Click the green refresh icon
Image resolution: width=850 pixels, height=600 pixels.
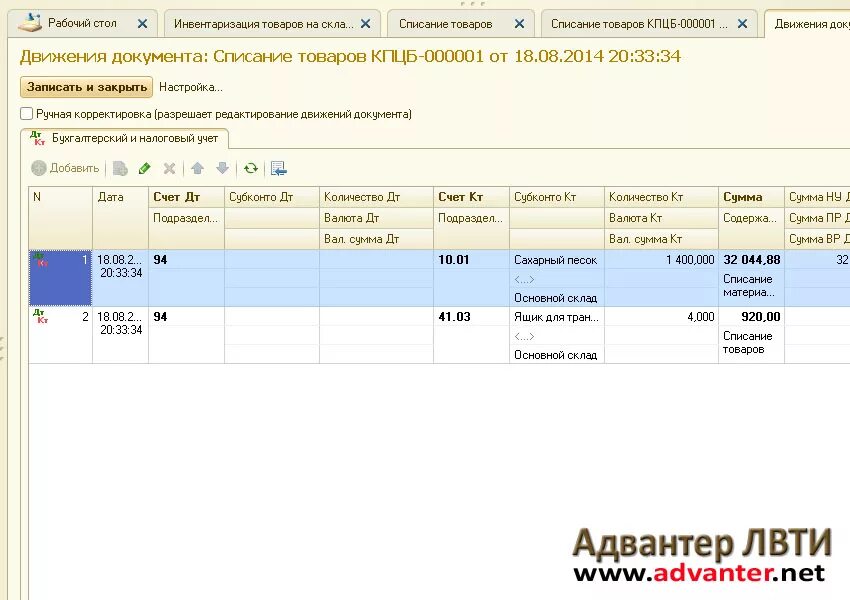[x=250, y=169]
